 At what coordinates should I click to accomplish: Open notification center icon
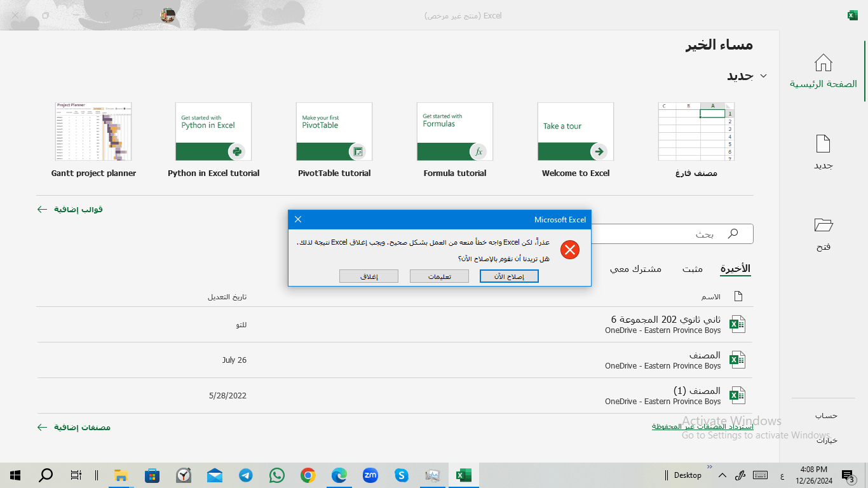848,475
